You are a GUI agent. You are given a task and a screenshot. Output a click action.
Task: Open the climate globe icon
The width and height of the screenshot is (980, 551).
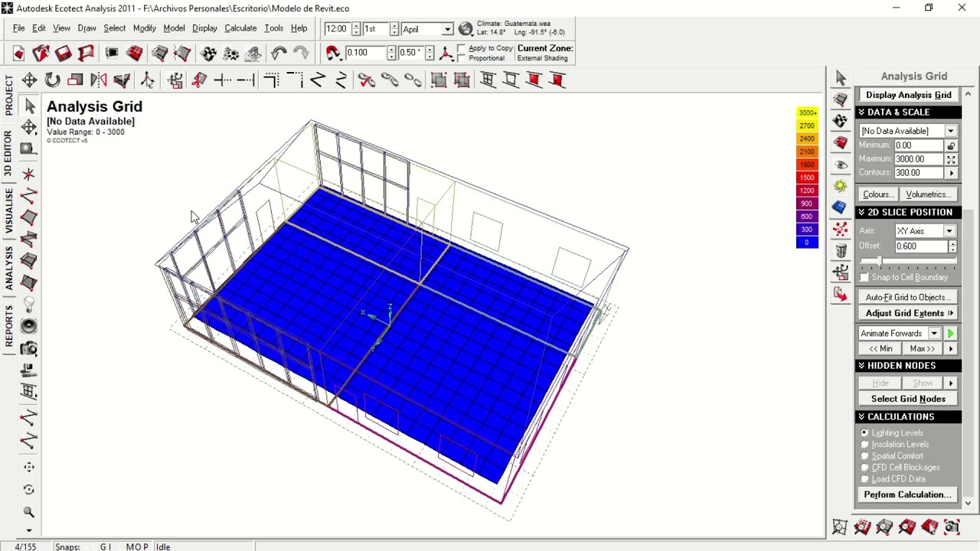[465, 29]
